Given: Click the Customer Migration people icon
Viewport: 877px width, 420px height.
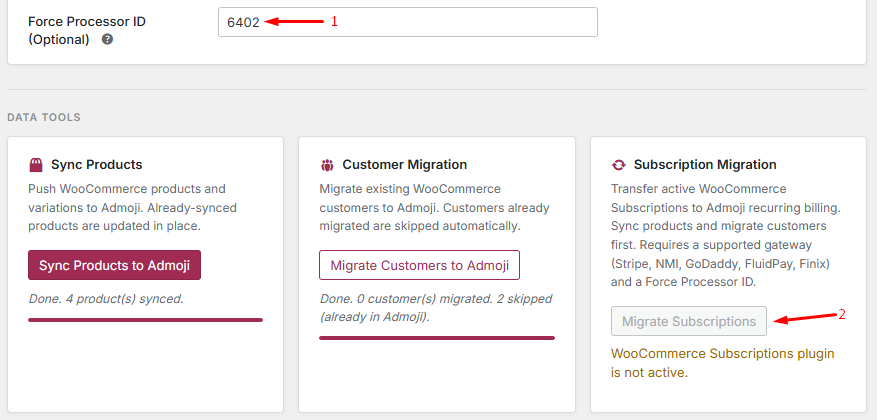Looking at the screenshot, I should tap(327, 165).
